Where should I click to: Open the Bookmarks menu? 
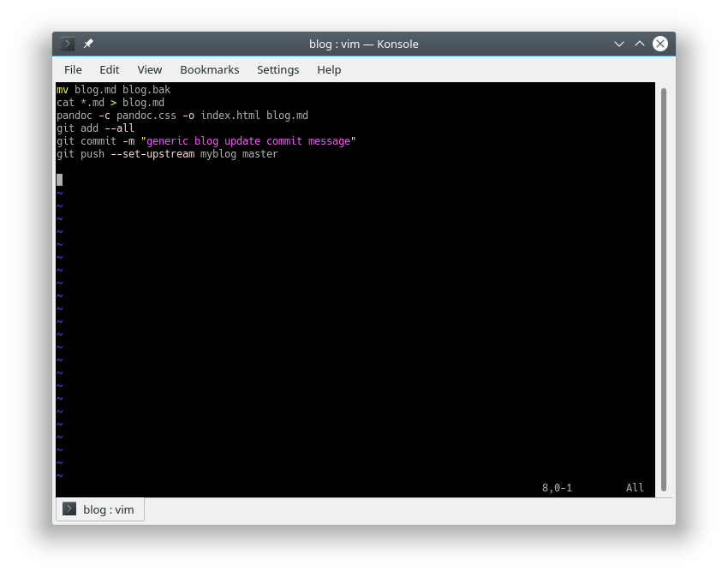(209, 69)
